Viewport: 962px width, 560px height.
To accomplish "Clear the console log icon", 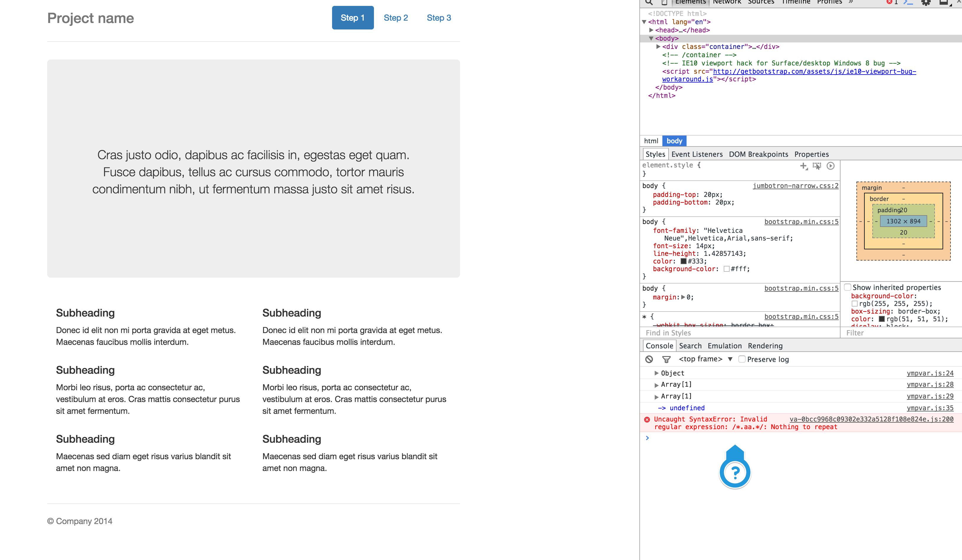I will (649, 359).
